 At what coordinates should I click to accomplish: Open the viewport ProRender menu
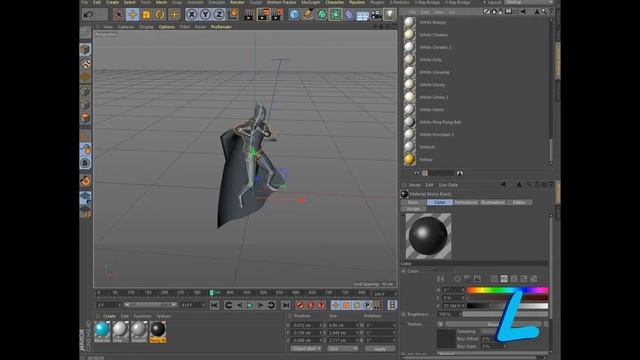221,27
